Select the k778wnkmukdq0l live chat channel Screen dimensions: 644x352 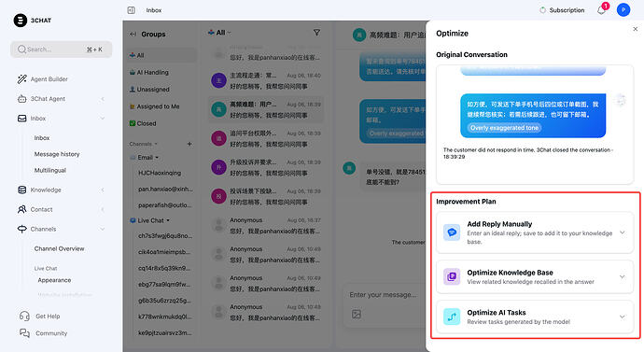[x=164, y=317]
